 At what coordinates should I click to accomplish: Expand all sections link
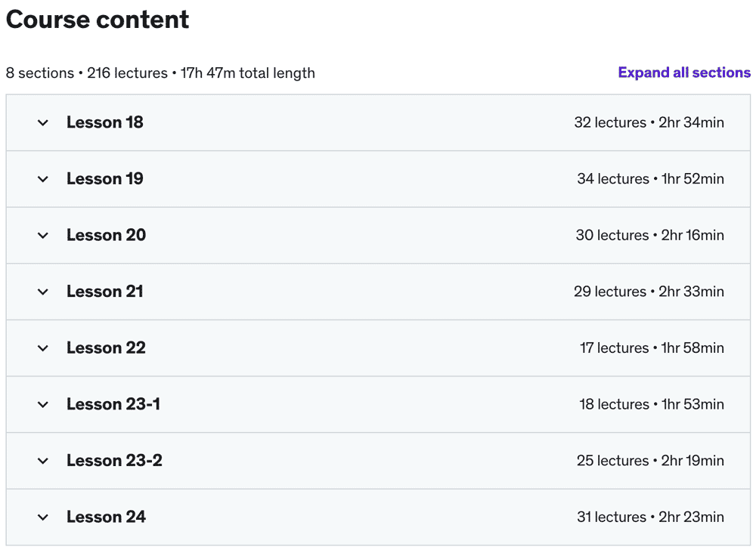tap(684, 73)
